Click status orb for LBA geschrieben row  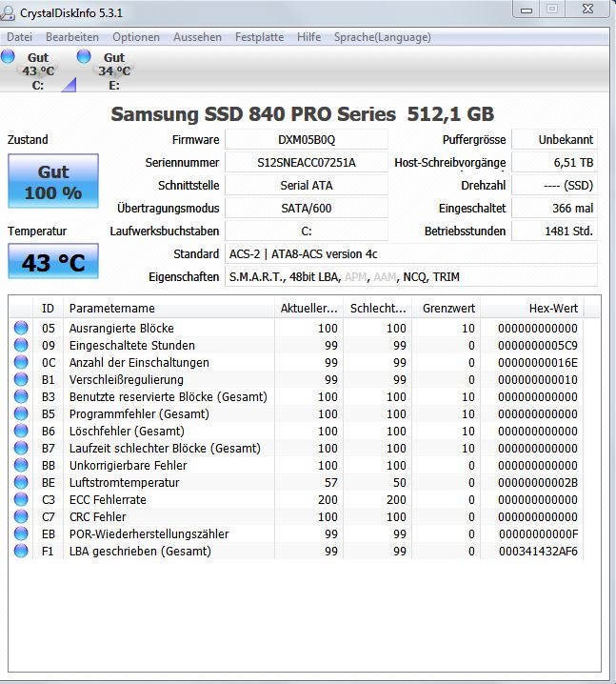pyautogui.click(x=21, y=551)
